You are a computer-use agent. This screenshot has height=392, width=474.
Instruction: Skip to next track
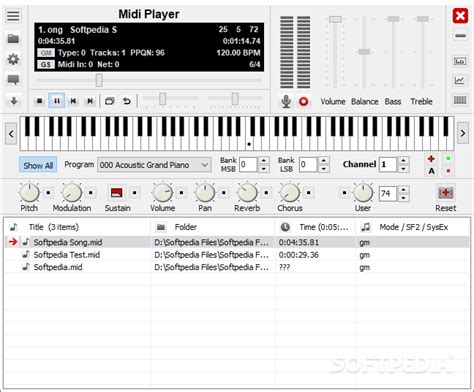tap(90, 101)
